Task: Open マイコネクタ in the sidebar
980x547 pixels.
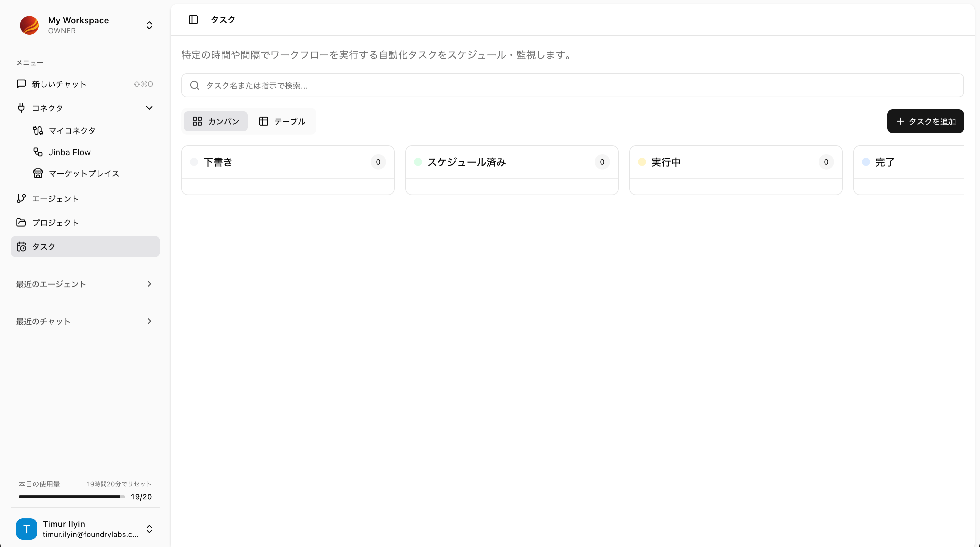Action: [94, 131]
